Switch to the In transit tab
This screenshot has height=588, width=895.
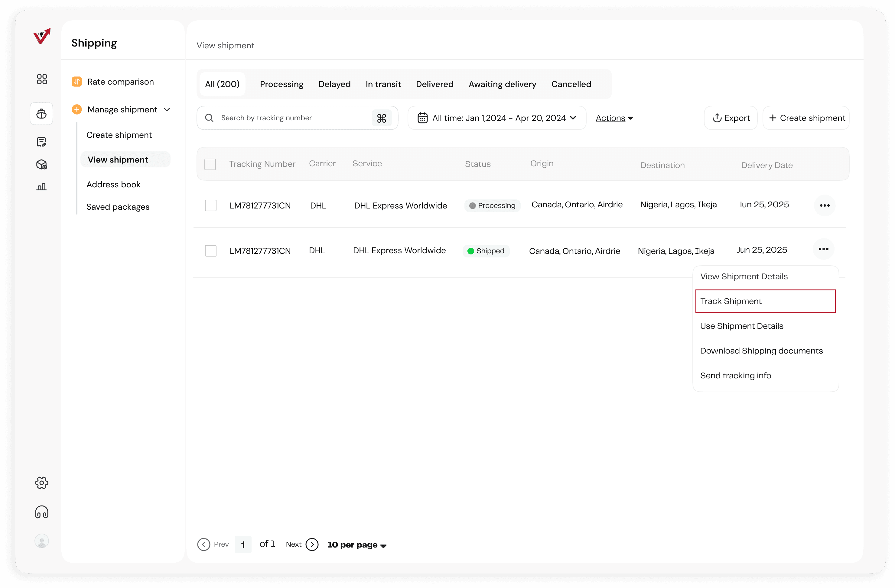383,84
